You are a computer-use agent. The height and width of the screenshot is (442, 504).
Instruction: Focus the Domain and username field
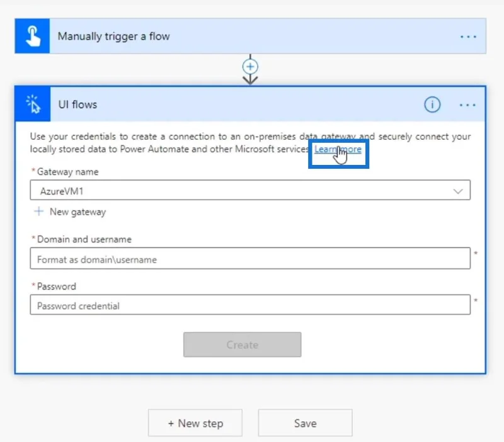[x=250, y=258]
